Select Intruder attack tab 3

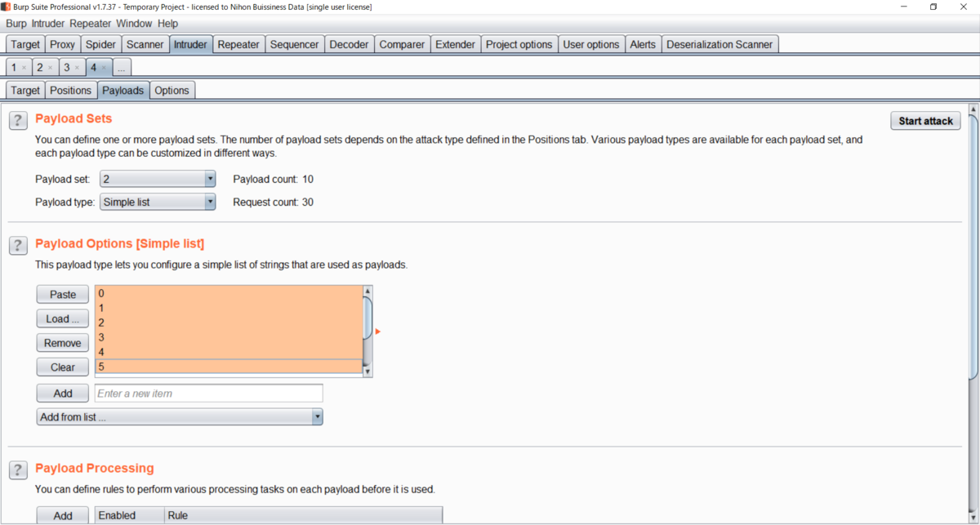[68, 67]
